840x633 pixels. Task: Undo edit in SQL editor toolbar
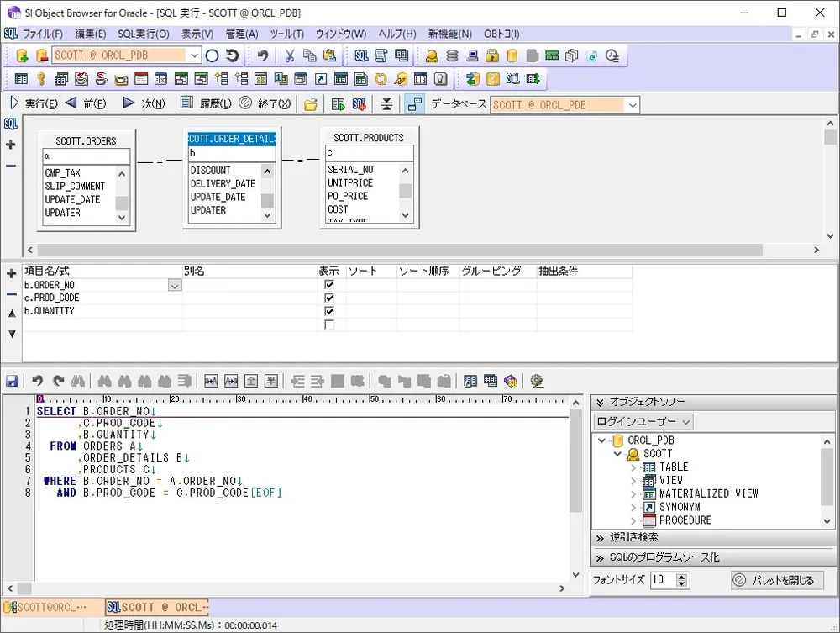pyautogui.click(x=37, y=381)
